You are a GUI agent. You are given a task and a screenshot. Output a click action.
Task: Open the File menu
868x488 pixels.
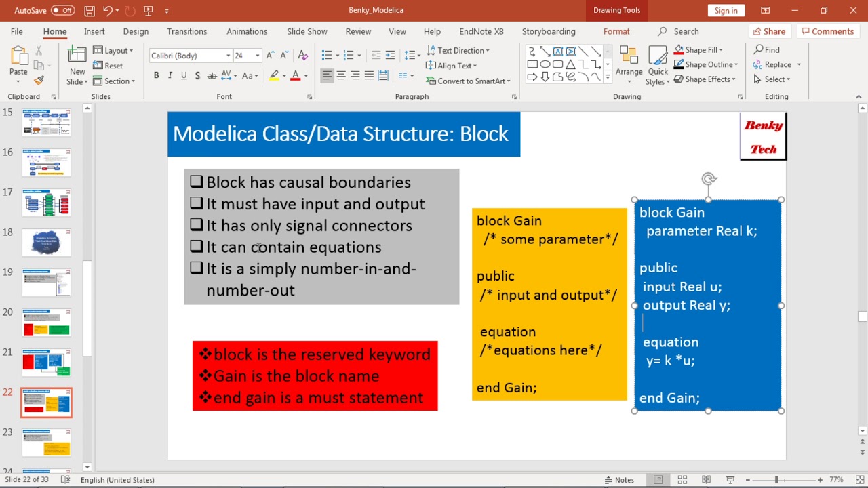pyautogui.click(x=17, y=31)
